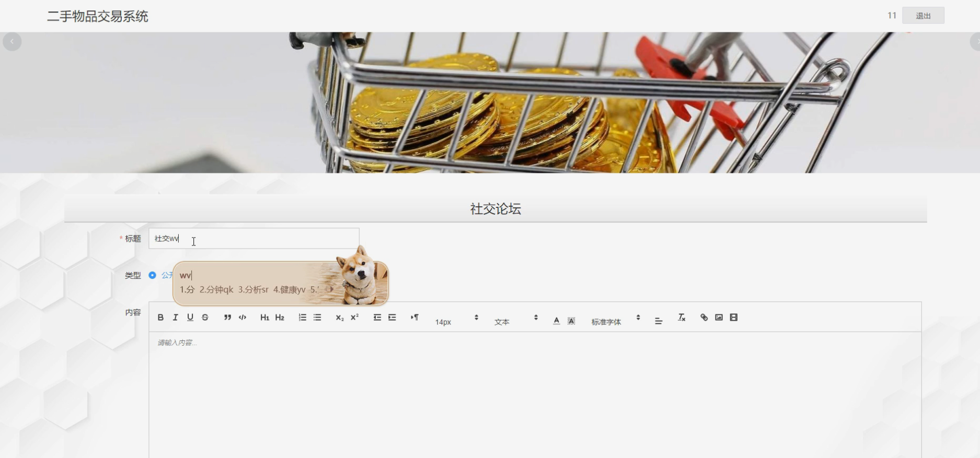The height and width of the screenshot is (458, 980).
Task: Insert a hyperlink
Action: click(x=704, y=318)
